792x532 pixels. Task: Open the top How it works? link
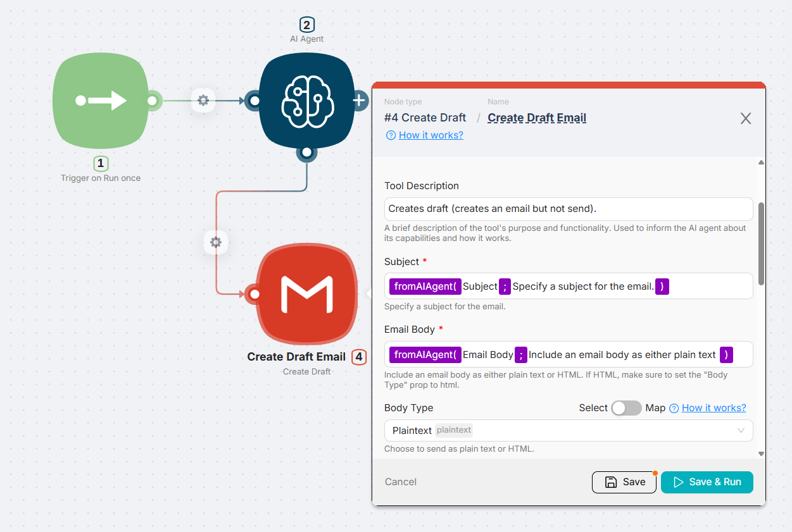point(431,135)
